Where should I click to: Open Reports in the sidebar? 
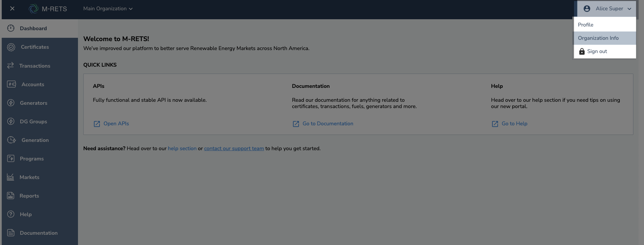[40, 196]
